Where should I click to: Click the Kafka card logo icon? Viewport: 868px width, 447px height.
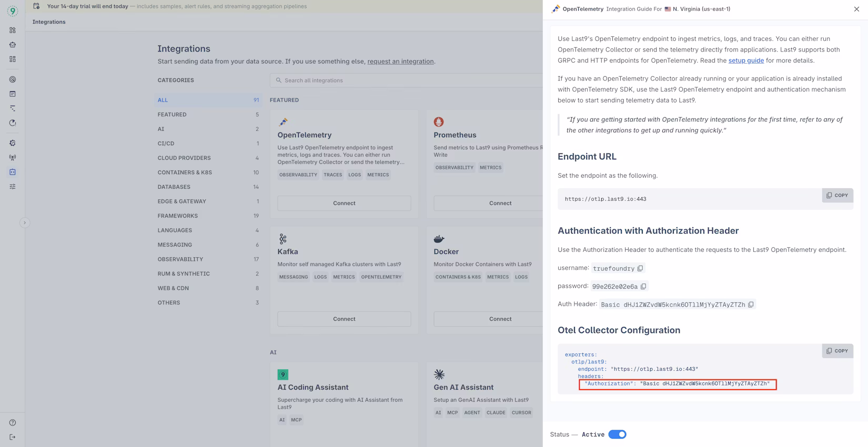click(283, 239)
